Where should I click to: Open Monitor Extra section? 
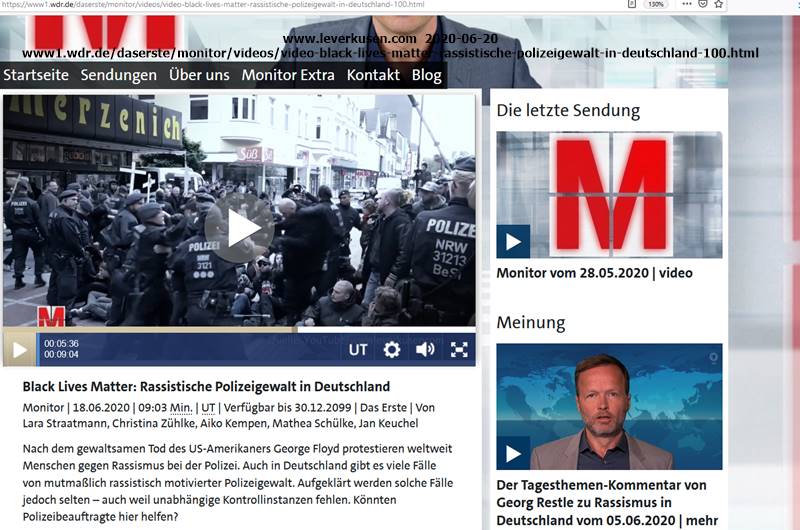pyautogui.click(x=288, y=75)
